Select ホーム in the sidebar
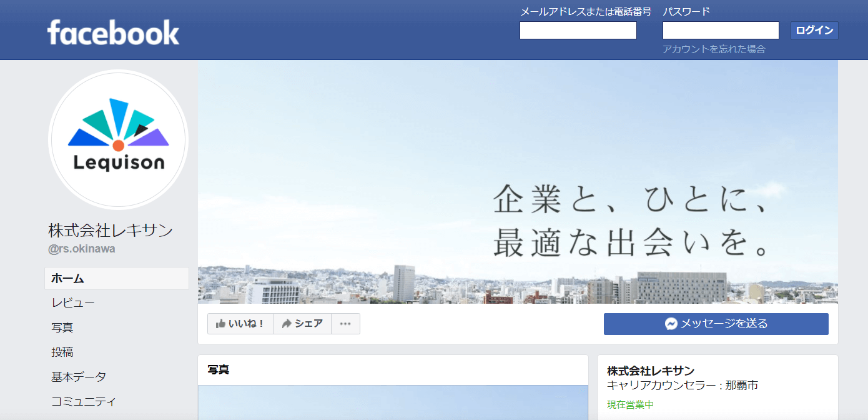Screen dimensions: 868x420 (x=117, y=279)
